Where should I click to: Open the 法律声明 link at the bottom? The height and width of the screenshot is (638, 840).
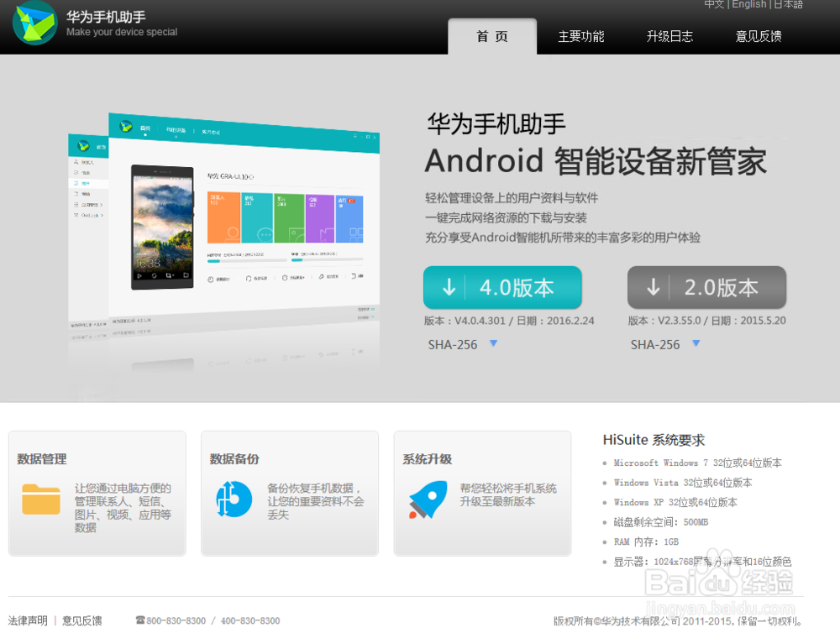tap(26, 620)
